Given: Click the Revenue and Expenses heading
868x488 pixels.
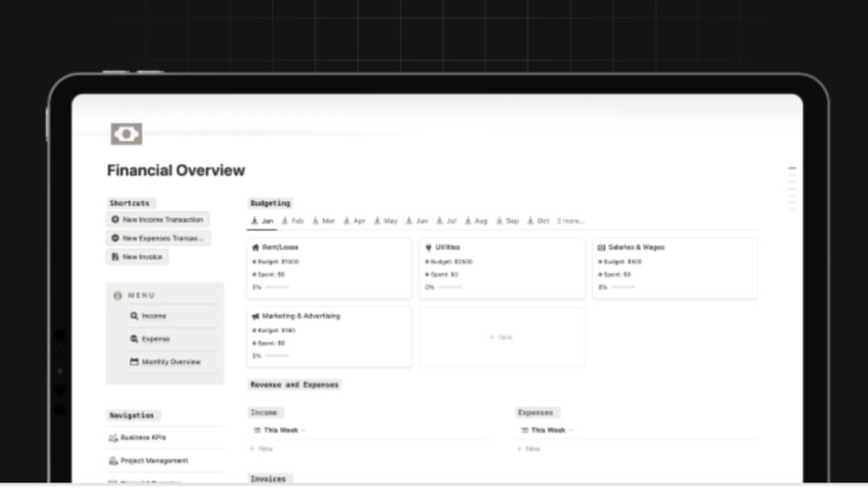Looking at the screenshot, I should (x=295, y=385).
